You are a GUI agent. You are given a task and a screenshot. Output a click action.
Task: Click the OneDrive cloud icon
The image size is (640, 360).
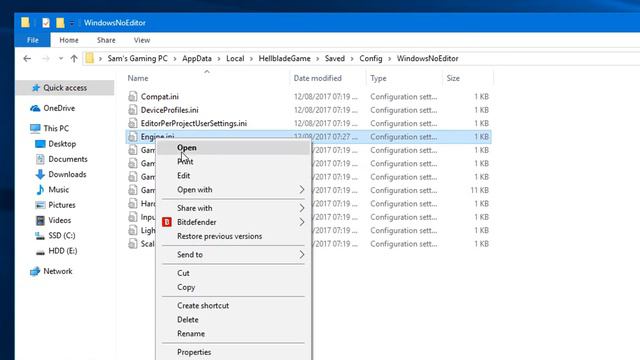(35, 108)
